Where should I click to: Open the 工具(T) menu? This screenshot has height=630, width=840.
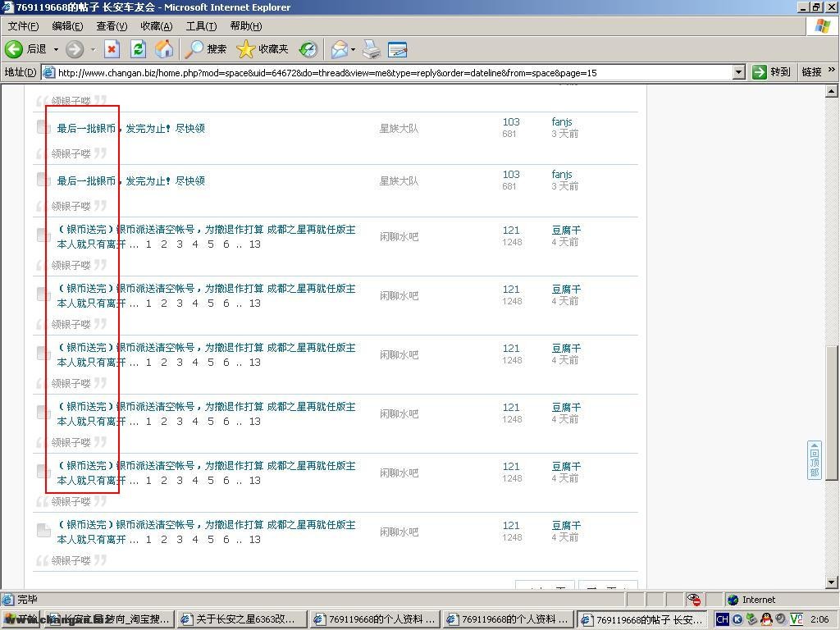[x=201, y=26]
